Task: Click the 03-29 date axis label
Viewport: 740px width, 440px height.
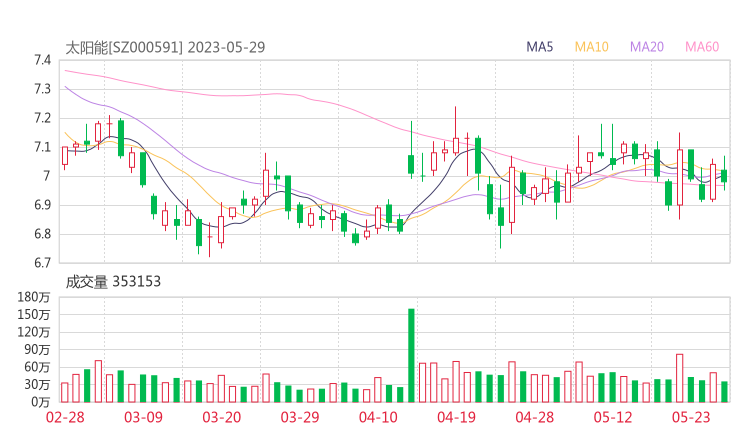Action: [x=300, y=417]
